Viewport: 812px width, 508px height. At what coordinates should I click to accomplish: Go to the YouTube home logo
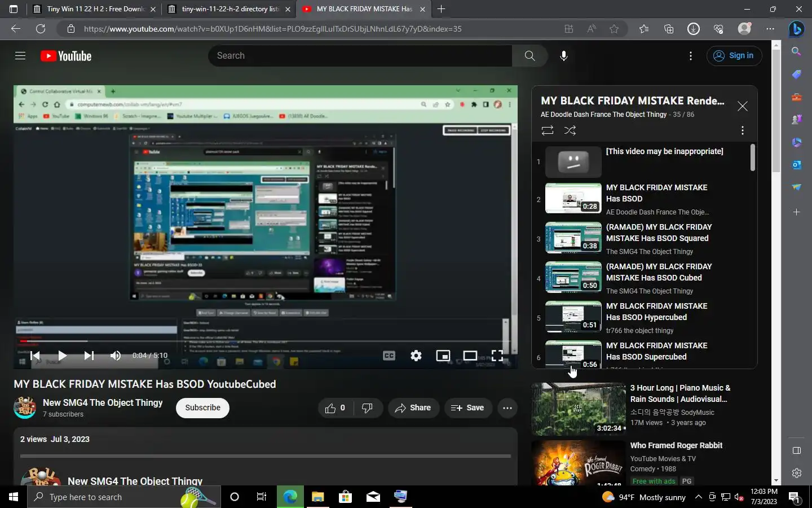click(66, 56)
